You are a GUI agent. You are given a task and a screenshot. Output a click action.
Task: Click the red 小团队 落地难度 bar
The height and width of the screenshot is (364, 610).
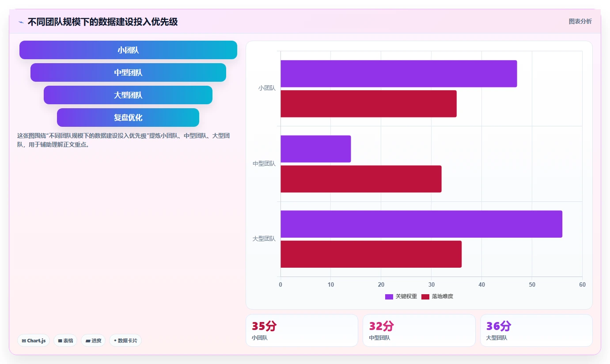pos(368,104)
